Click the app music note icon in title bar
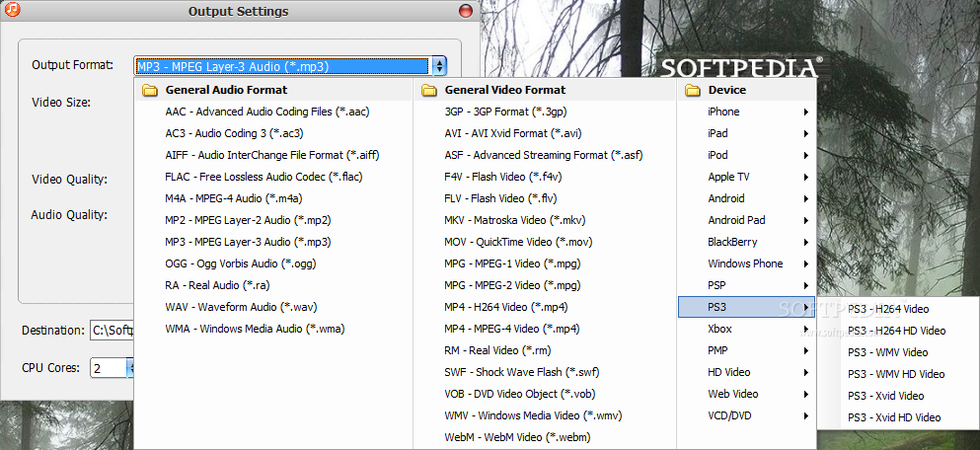Screen dimensions: 980x450 point(12,10)
